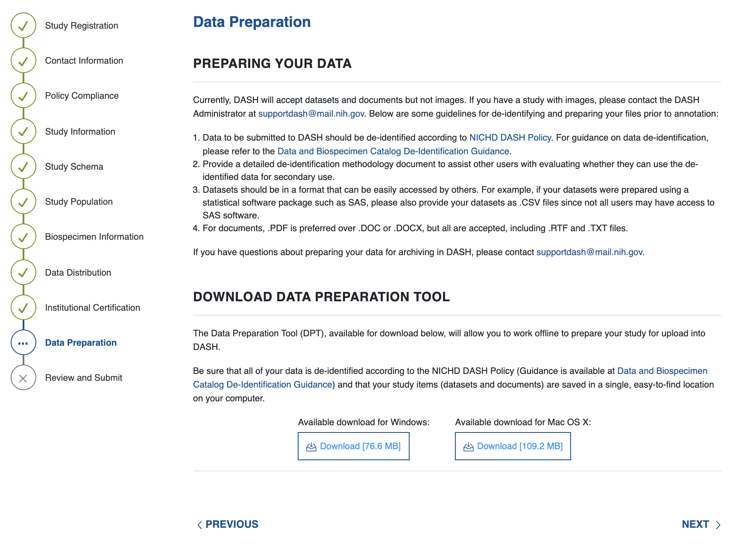Go to the Study Population step

click(79, 202)
